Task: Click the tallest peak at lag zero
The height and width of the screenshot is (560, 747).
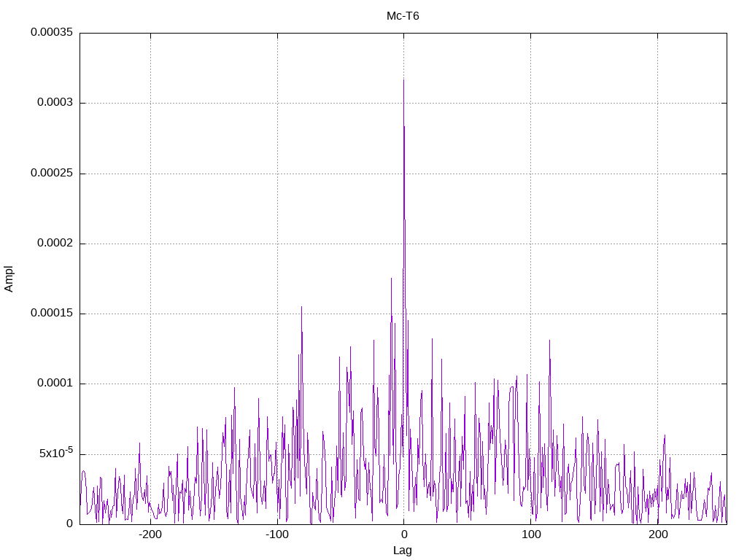Action: [404, 81]
